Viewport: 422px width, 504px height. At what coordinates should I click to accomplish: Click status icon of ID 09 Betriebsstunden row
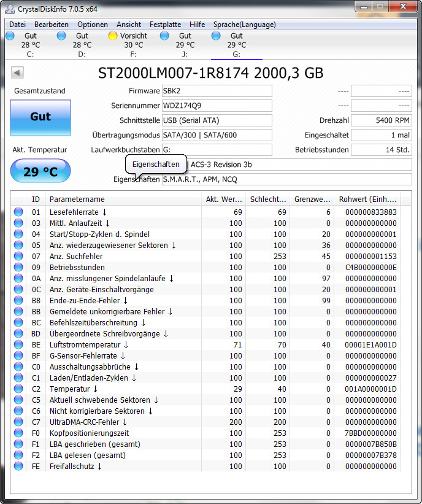[x=18, y=267]
